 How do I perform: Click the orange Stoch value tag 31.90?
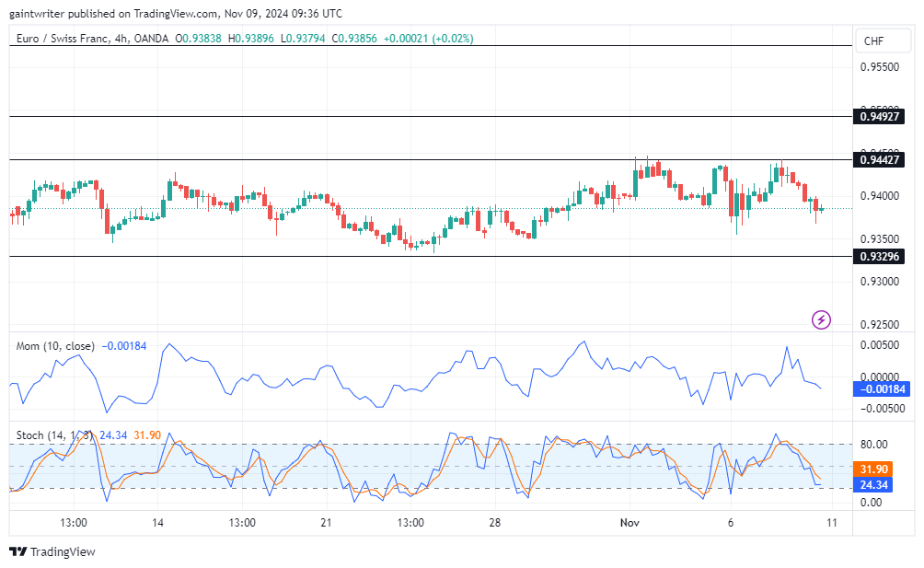click(873, 469)
